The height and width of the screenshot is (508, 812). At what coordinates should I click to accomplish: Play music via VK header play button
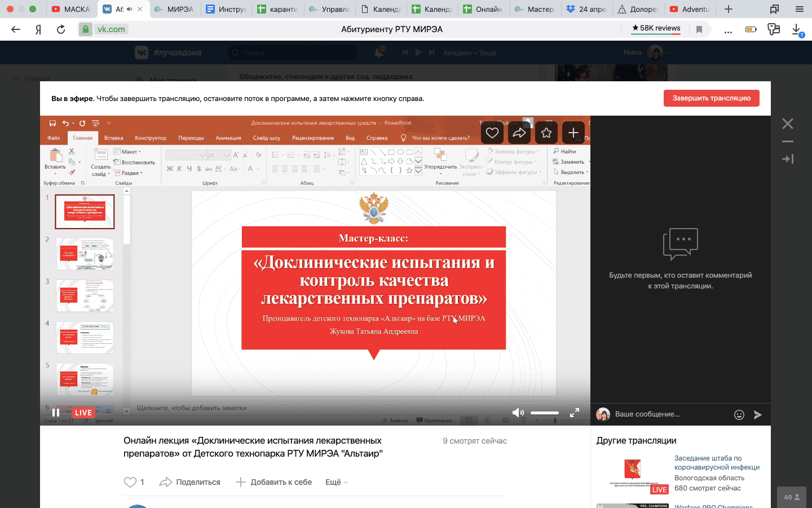418,52
